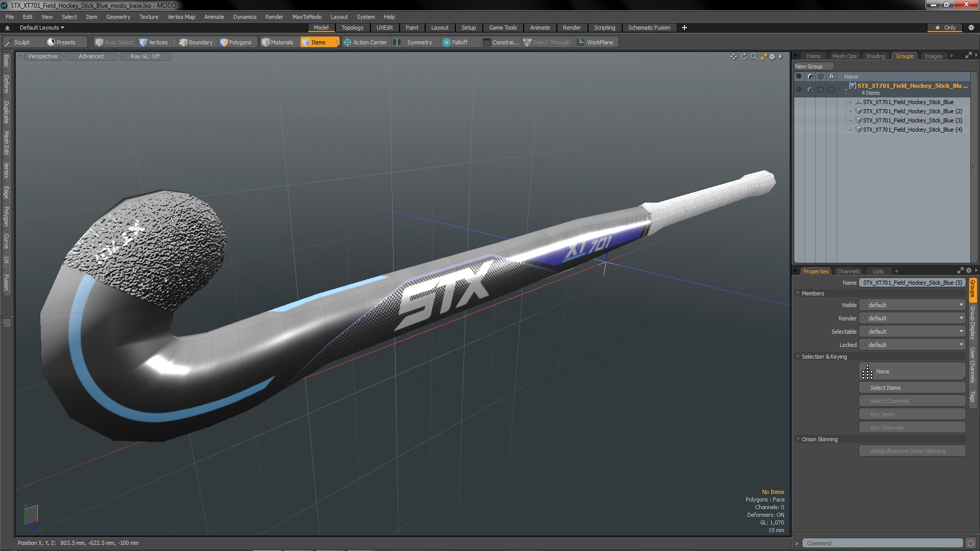Open Action Center options
The image size is (980, 551).
point(365,42)
